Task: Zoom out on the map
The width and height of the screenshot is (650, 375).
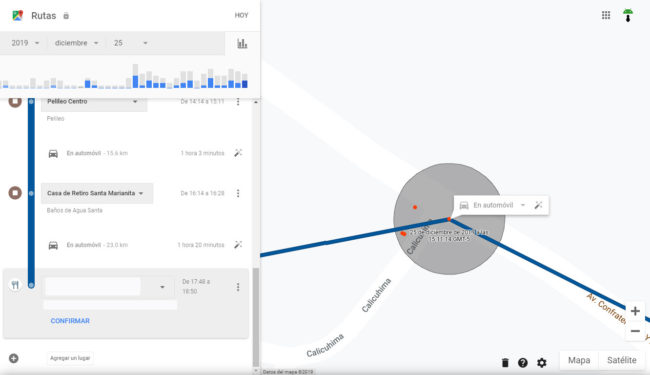Action: coord(635,331)
